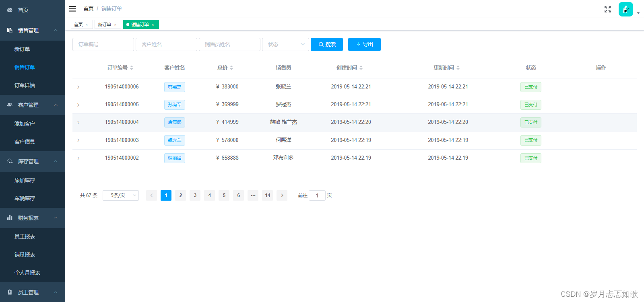The height and width of the screenshot is (302, 644).
Task: Sort by 订单编号 column arrows
Action: click(132, 68)
